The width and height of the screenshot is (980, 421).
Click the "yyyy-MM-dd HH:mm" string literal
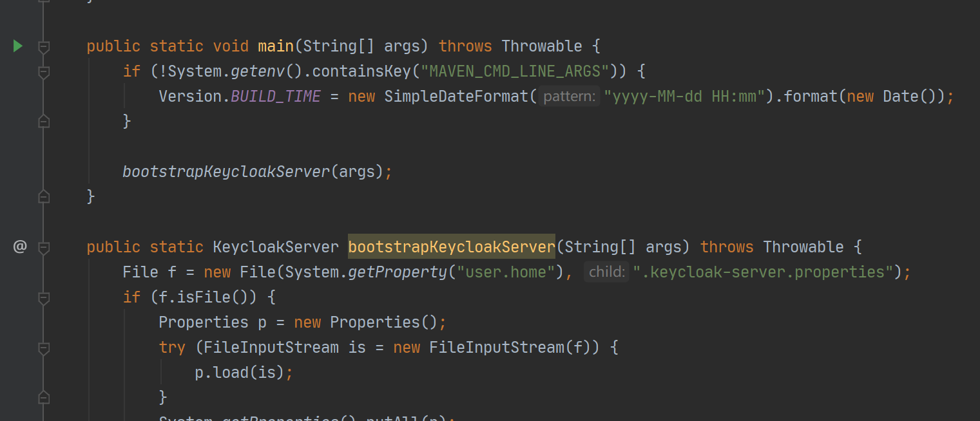tap(684, 96)
